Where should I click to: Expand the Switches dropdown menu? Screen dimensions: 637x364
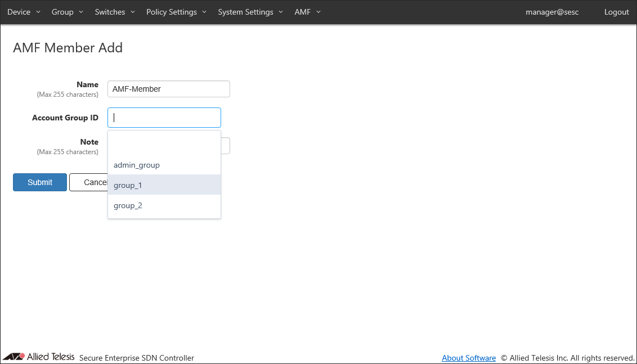[115, 12]
